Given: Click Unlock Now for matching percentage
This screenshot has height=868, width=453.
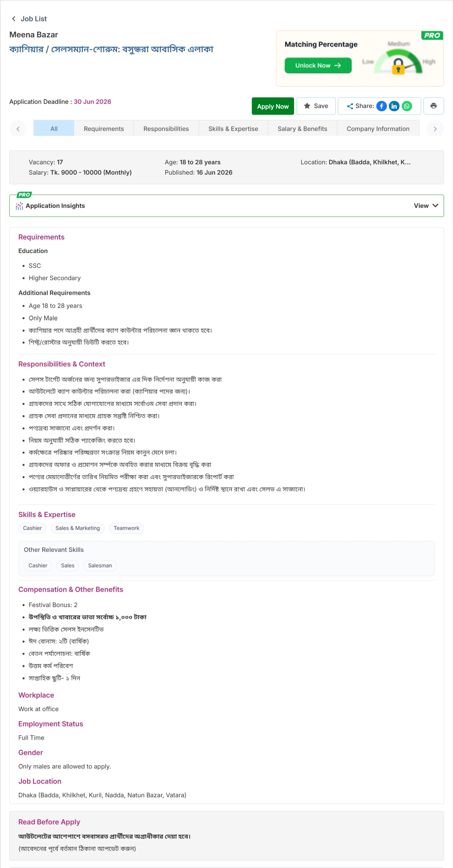Looking at the screenshot, I should (318, 66).
